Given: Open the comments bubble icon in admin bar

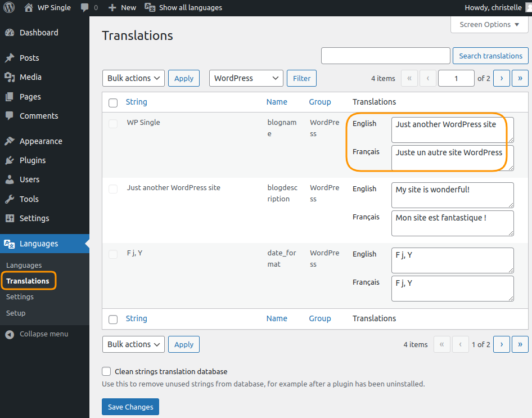Looking at the screenshot, I should pyautogui.click(x=84, y=8).
